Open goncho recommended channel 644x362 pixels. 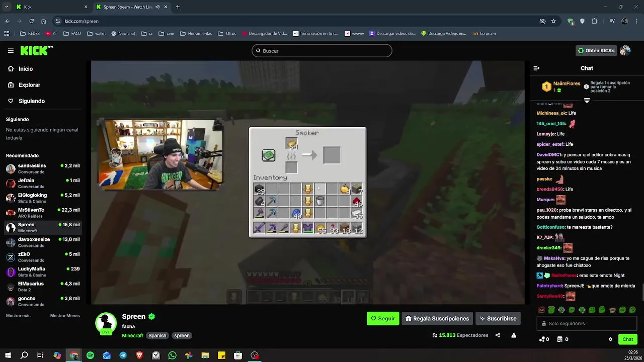(x=43, y=301)
